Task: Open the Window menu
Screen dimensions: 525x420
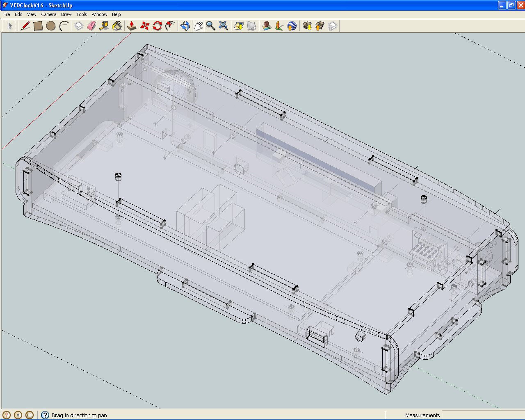Action: pyautogui.click(x=100, y=14)
